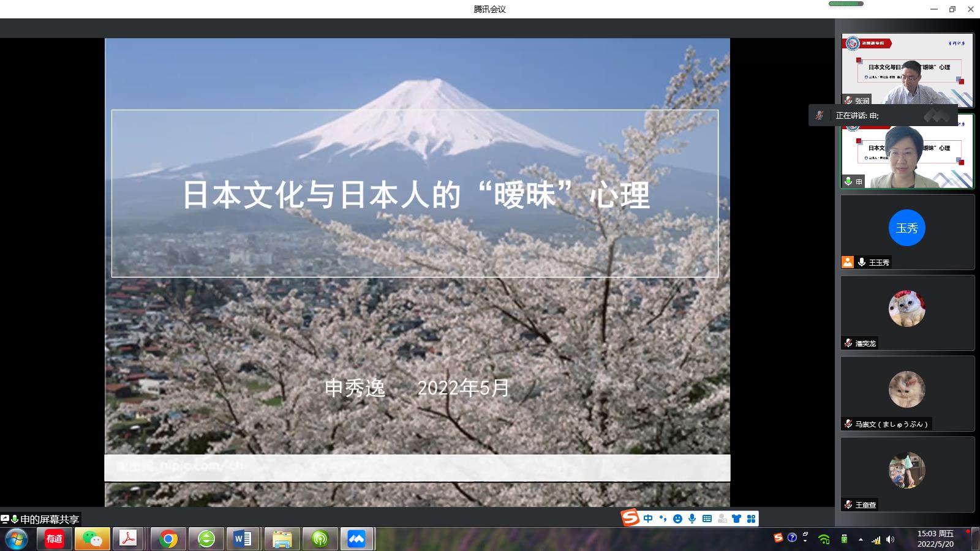Open the Sogou skin shirt icon
Screen dimensions: 980x551
(736, 519)
